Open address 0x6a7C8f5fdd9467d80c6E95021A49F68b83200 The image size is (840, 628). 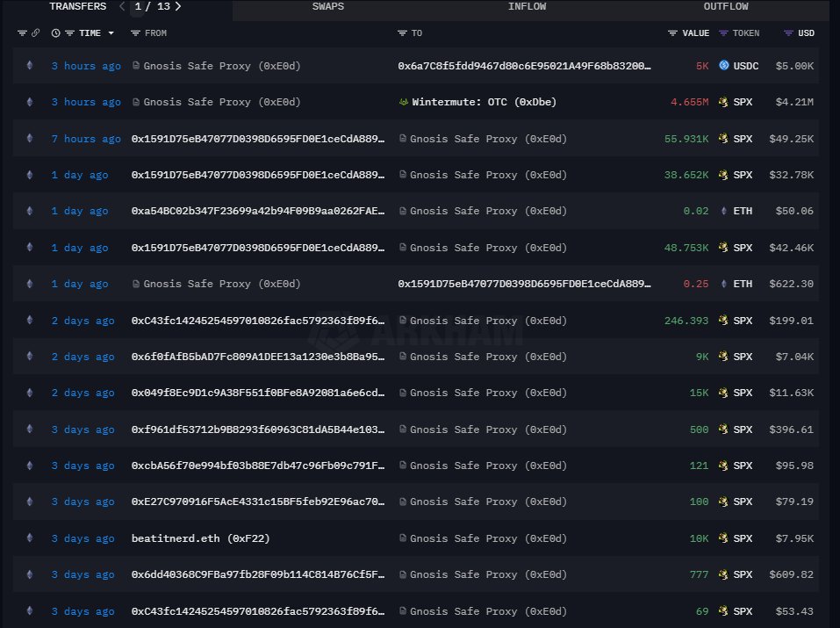click(x=525, y=66)
